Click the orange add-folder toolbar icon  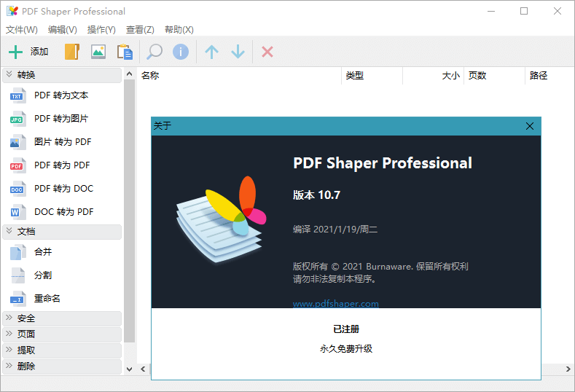tap(71, 52)
